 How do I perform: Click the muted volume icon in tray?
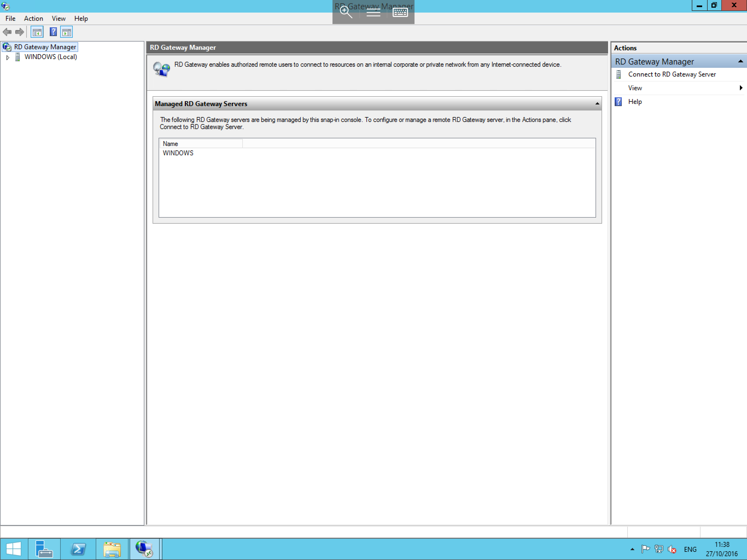click(672, 549)
